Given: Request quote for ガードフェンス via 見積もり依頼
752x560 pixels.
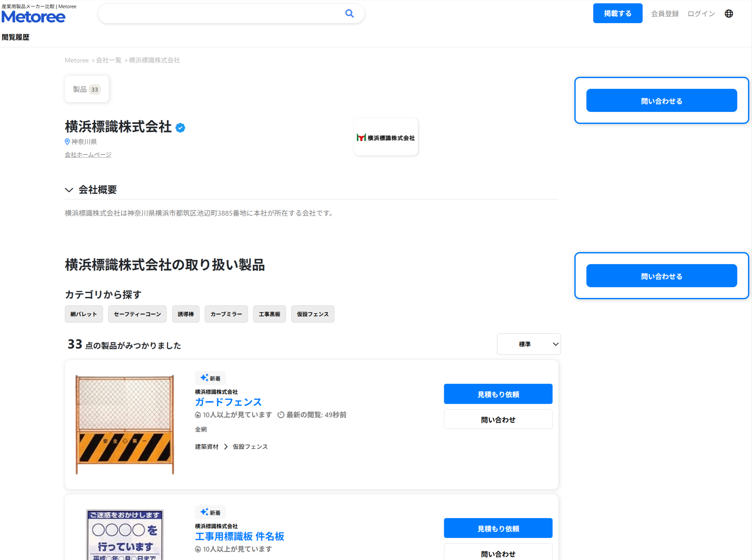Looking at the screenshot, I should click(498, 394).
